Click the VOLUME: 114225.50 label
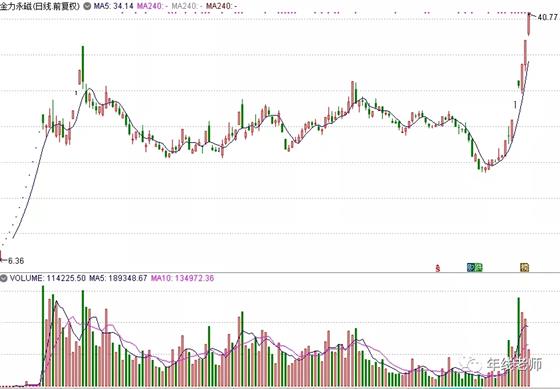 click(x=48, y=278)
